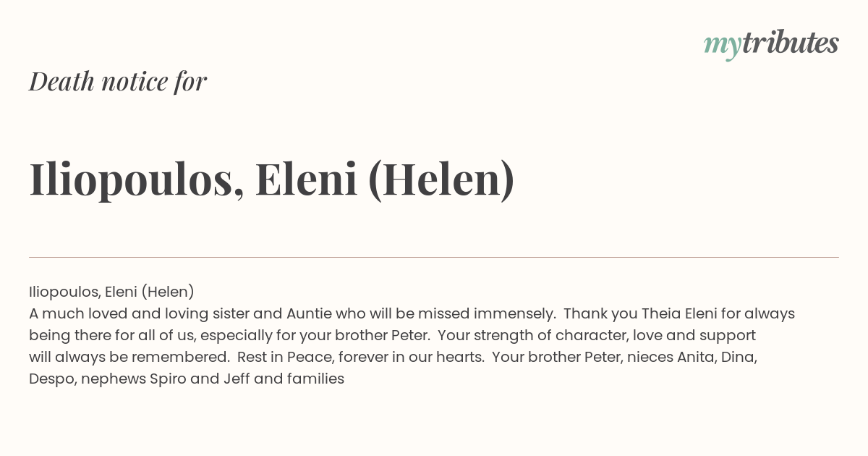
Task: Click the mytributes logo
Action: click(771, 44)
